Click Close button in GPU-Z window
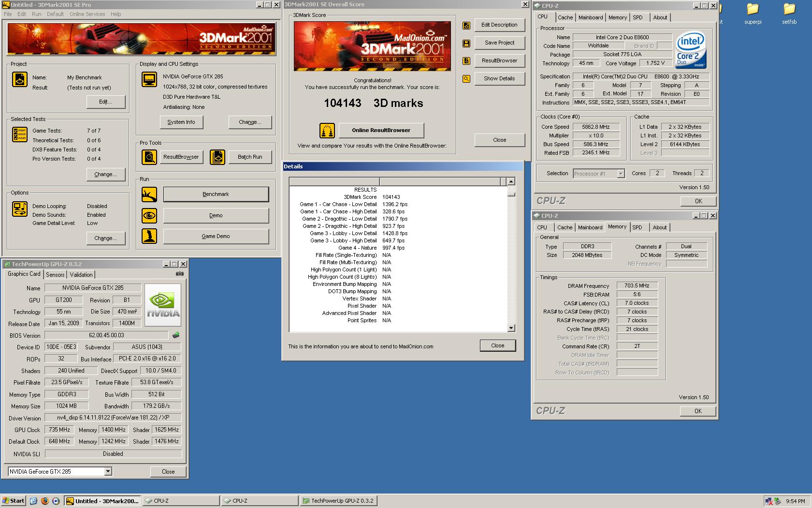The width and height of the screenshot is (812, 508). (x=168, y=472)
